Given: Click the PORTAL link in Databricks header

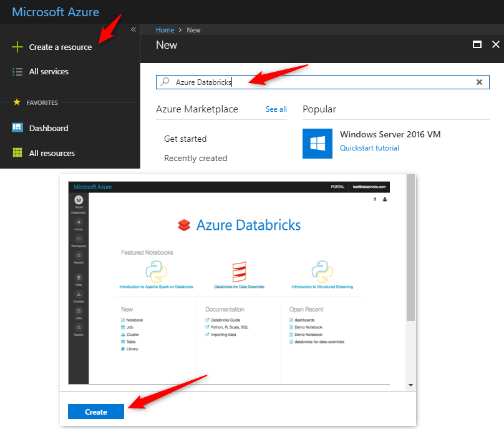Looking at the screenshot, I should (x=337, y=187).
